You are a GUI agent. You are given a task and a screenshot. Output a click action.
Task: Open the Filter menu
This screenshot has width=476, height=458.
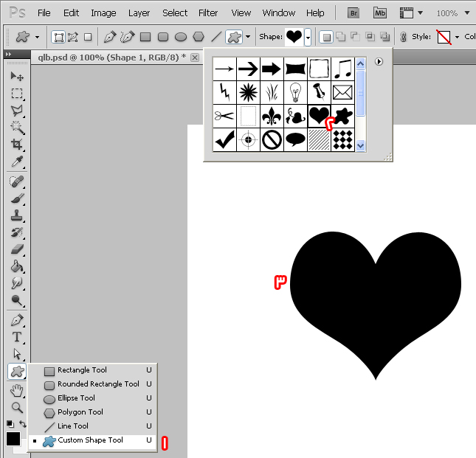[209, 13]
